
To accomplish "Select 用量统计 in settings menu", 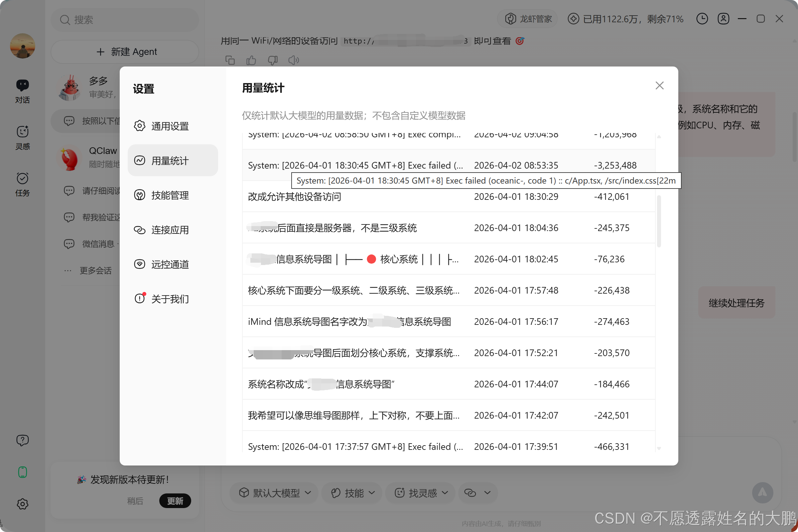I will [x=172, y=160].
